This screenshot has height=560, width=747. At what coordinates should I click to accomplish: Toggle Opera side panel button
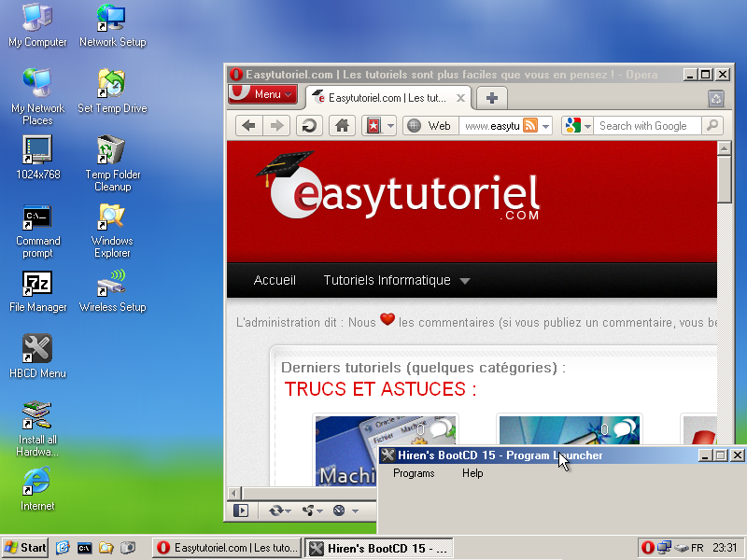(241, 511)
